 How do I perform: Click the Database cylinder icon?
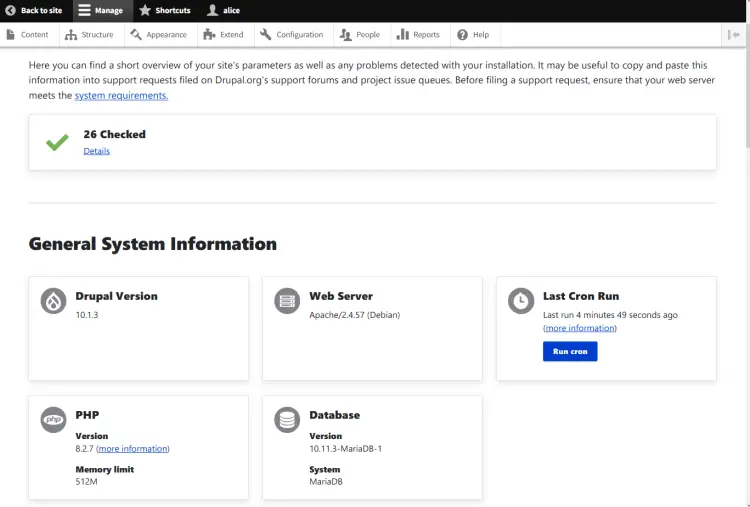point(288,419)
